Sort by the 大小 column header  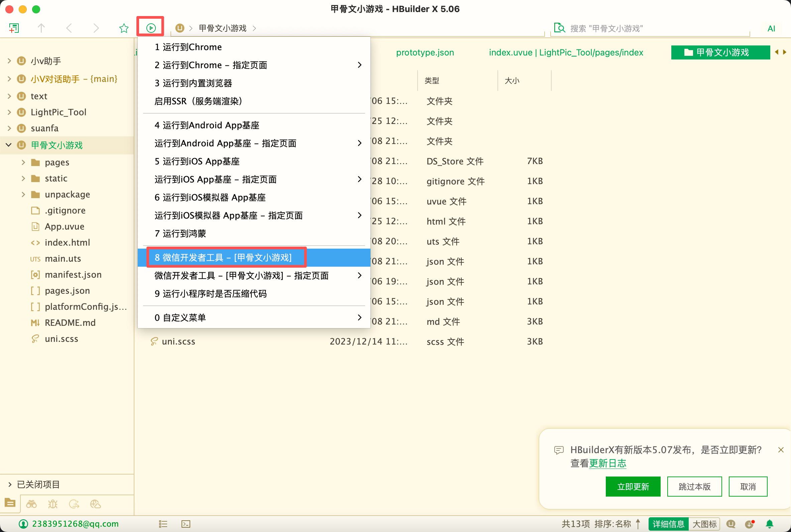point(524,81)
